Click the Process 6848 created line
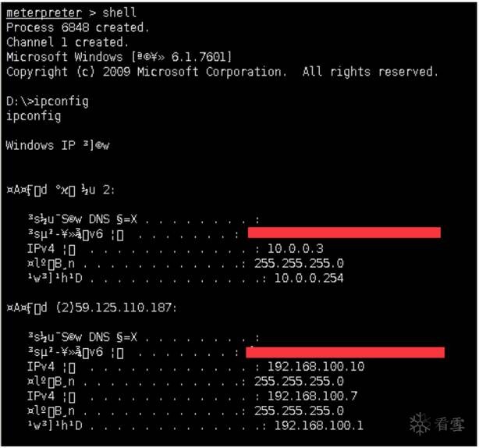The width and height of the screenshot is (479, 448). click(x=76, y=27)
